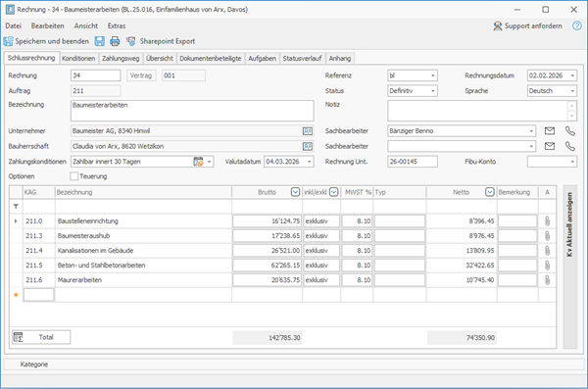Image resolution: width=588 pixels, height=389 pixels.
Task: Click the Speichern und beenden icon
Action: pyautogui.click(x=8, y=41)
